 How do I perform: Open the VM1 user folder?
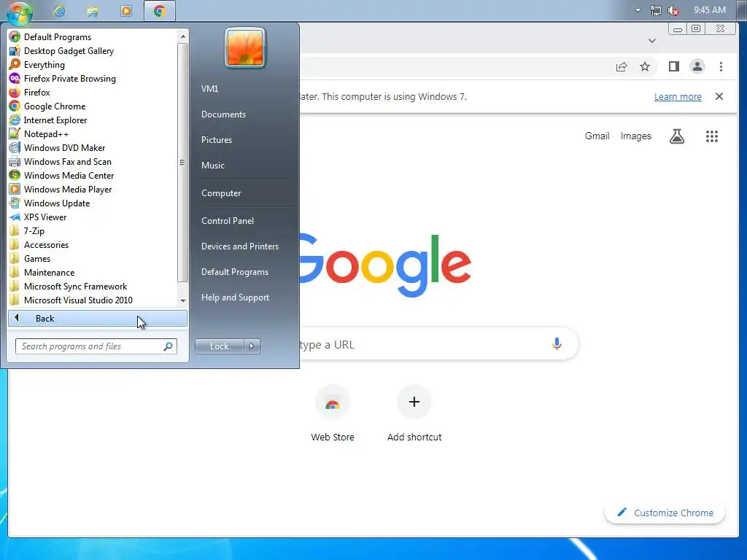click(209, 88)
